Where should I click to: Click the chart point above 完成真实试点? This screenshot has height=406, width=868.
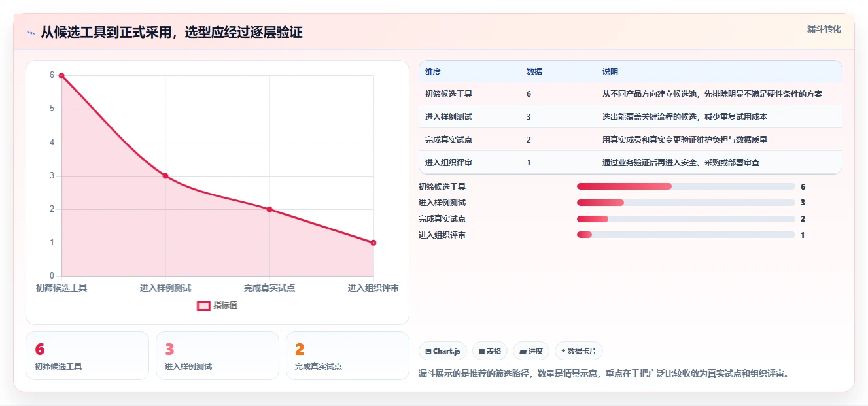click(269, 209)
